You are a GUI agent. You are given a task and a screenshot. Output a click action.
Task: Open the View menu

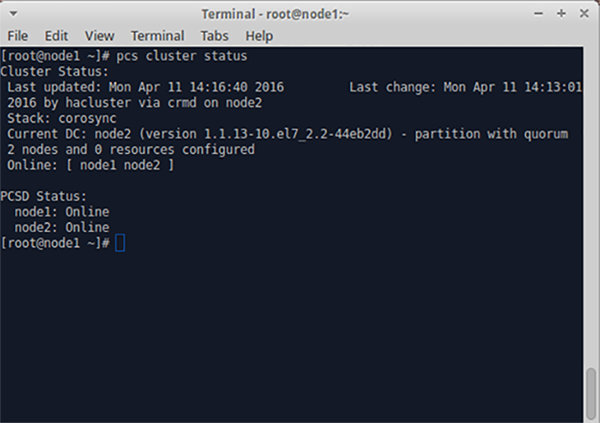[99, 36]
